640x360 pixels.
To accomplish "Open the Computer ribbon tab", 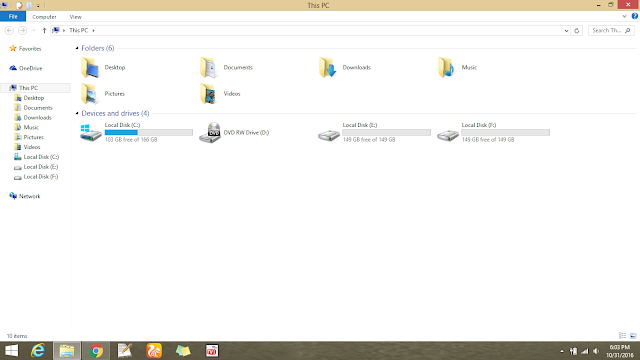I will point(44,17).
